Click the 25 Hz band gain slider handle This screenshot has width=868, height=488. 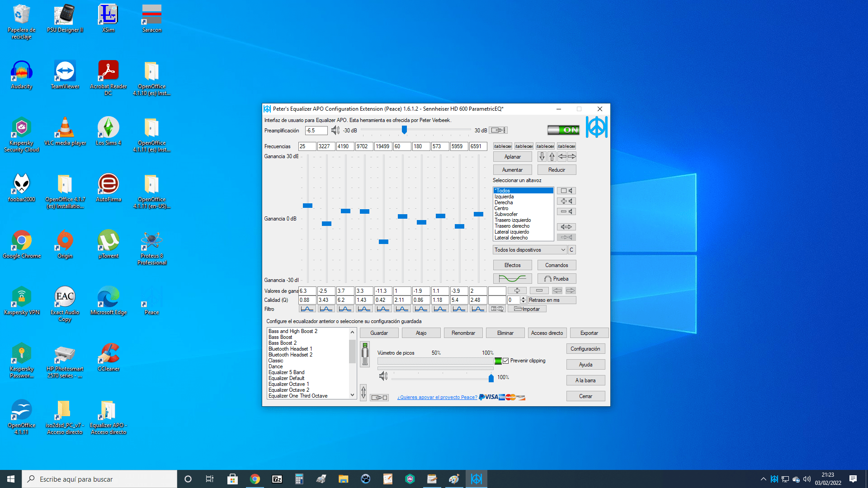pyautogui.click(x=308, y=206)
